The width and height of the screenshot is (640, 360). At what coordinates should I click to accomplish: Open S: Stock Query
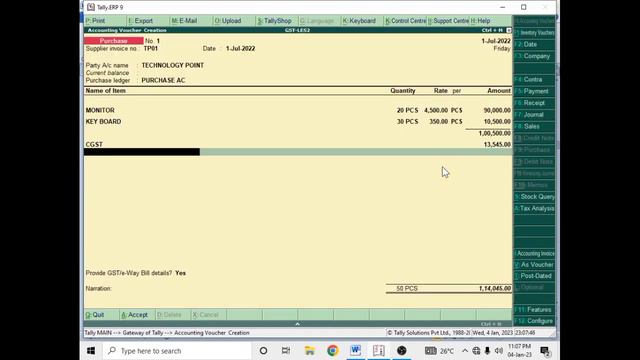[534, 197]
